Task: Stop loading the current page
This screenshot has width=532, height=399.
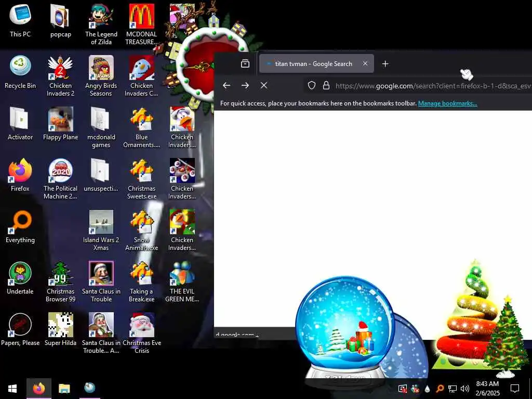Action: tap(263, 86)
